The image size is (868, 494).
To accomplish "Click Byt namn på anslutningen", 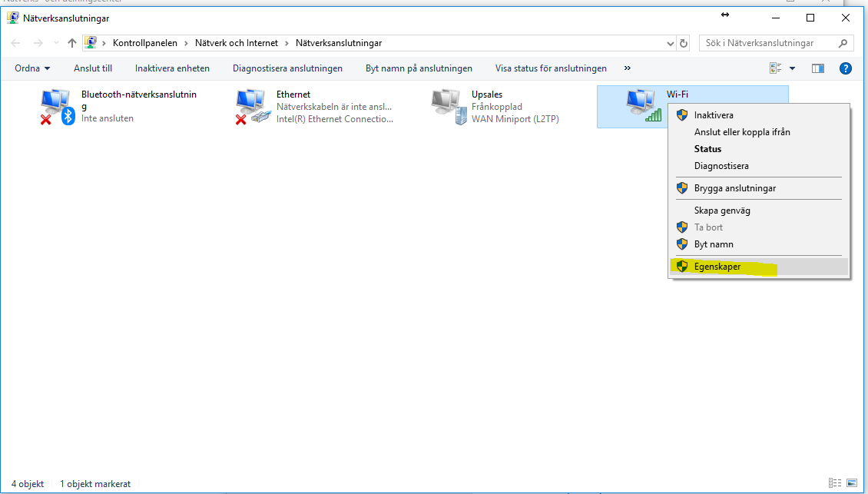I will (419, 68).
